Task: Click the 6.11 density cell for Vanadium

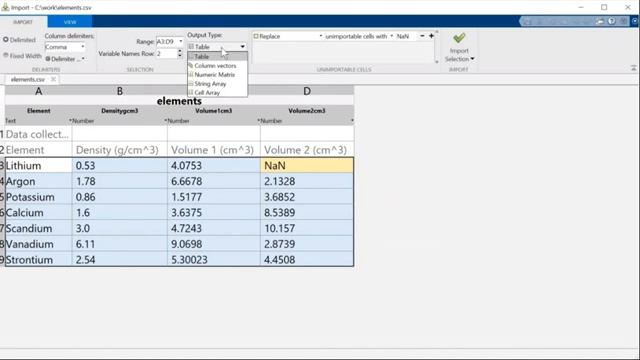Action: click(x=120, y=244)
